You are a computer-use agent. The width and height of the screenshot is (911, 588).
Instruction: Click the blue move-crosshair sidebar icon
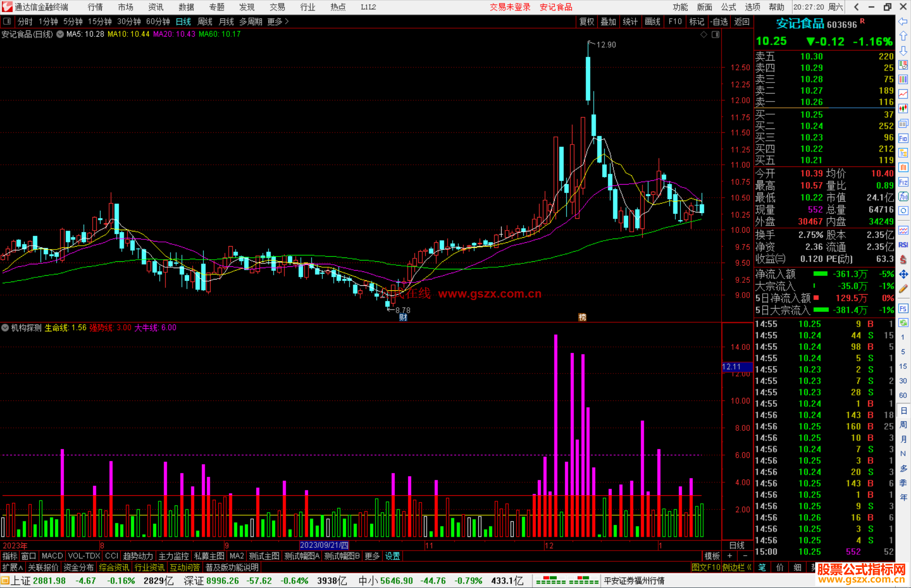point(903,274)
